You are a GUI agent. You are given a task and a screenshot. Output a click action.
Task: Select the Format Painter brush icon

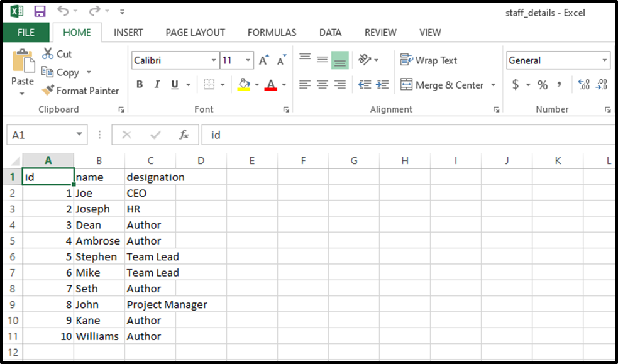coord(48,91)
